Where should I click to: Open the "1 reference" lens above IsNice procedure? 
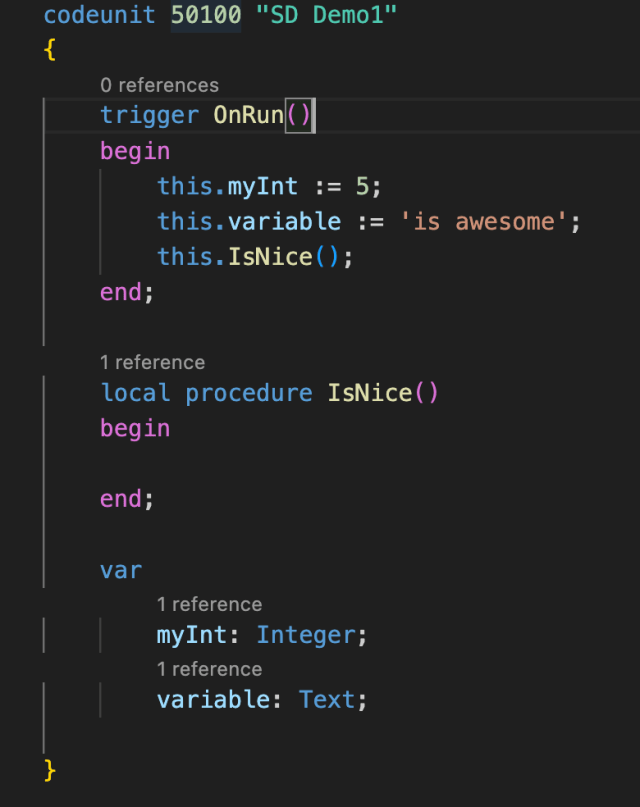(152, 362)
